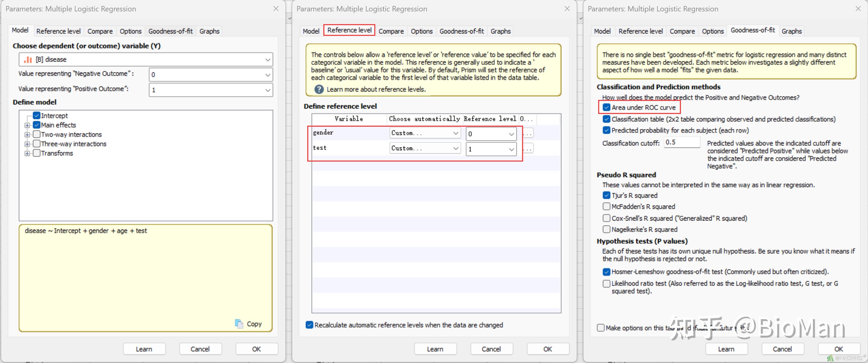The image size is (868, 363).
Task: Switch to Compare tab in left dialog
Action: click(x=100, y=31)
